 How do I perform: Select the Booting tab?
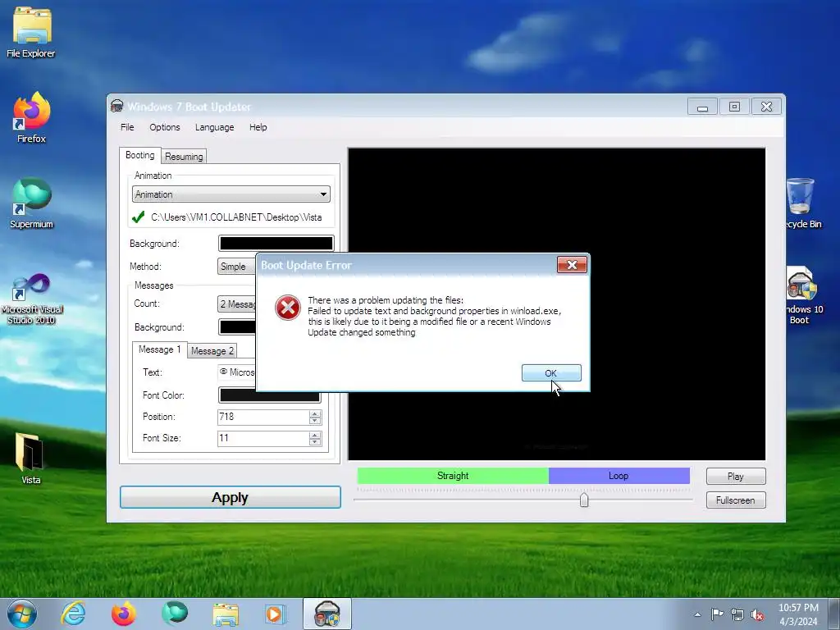139,155
